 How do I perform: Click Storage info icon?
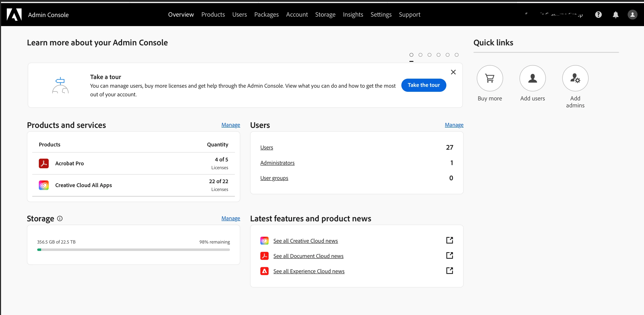click(60, 218)
